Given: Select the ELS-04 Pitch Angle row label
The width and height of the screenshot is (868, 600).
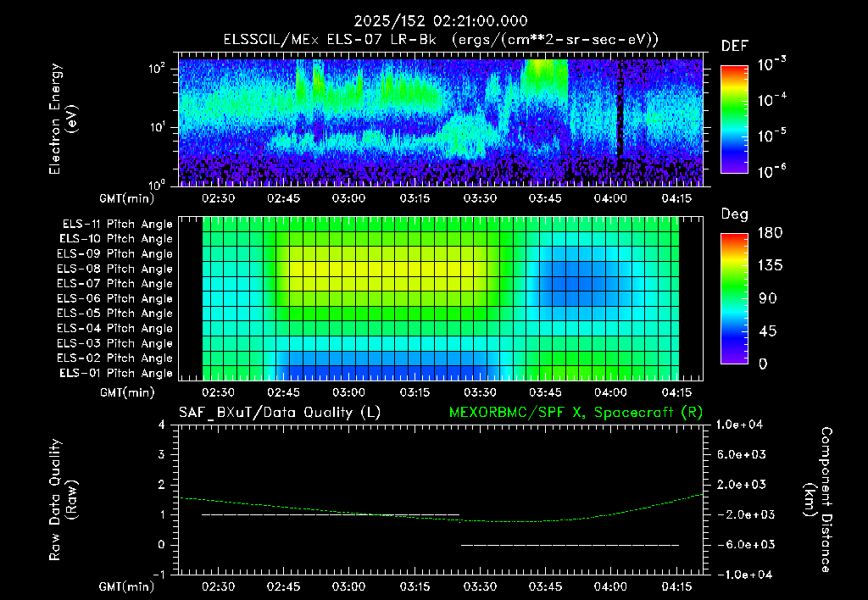Looking at the screenshot, I should (x=115, y=328).
